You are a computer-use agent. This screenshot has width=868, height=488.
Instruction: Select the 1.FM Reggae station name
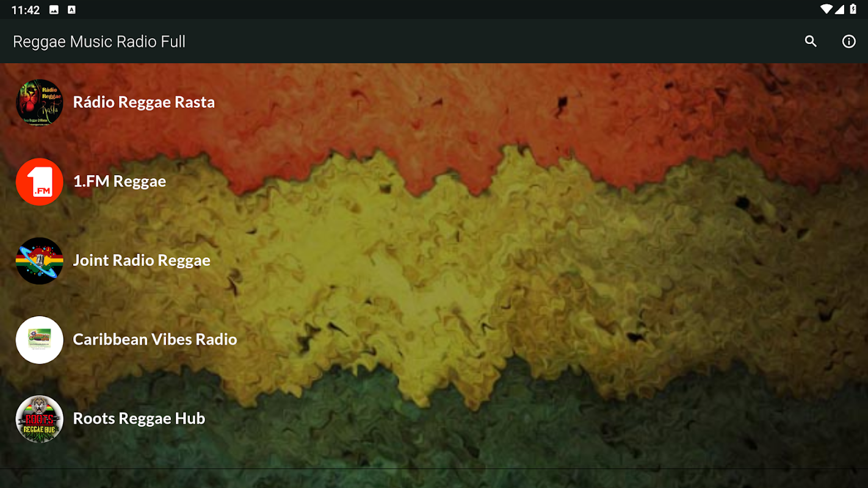[x=120, y=182]
